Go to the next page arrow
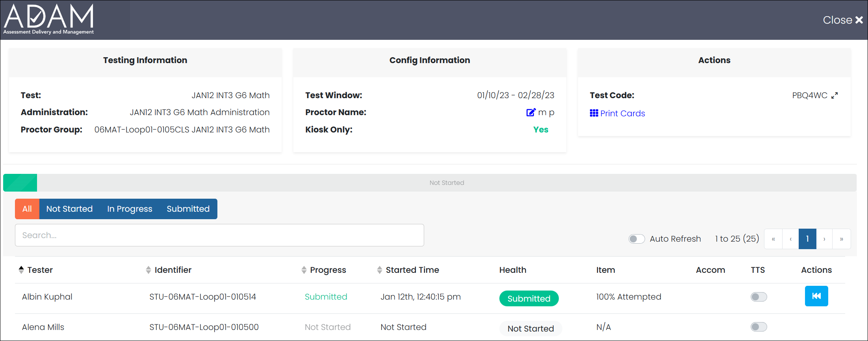Image resolution: width=868 pixels, height=341 pixels. tap(824, 239)
